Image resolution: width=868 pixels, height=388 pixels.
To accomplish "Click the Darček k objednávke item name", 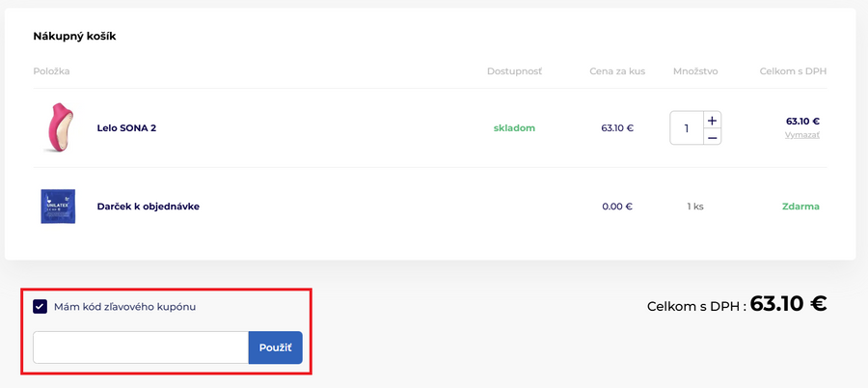I will pos(148,207).
